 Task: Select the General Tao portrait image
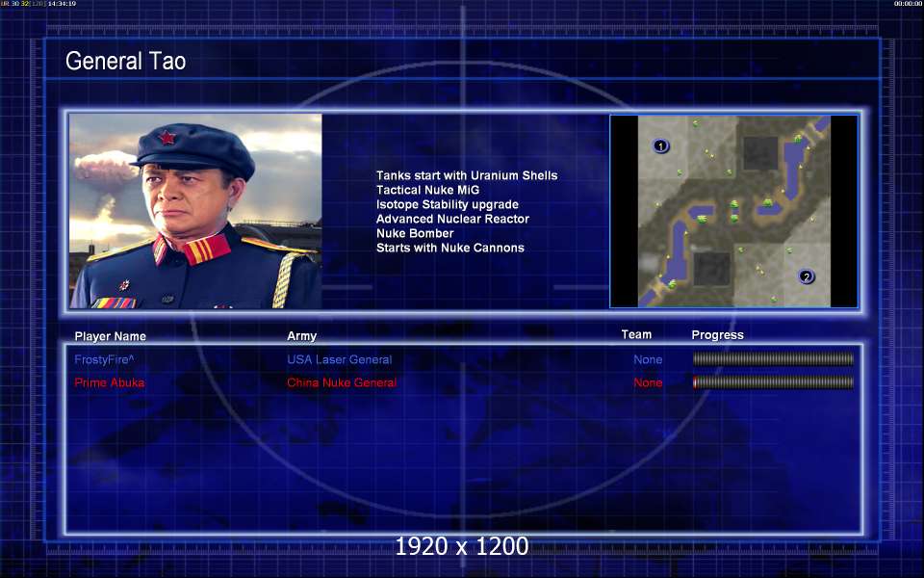tap(195, 211)
